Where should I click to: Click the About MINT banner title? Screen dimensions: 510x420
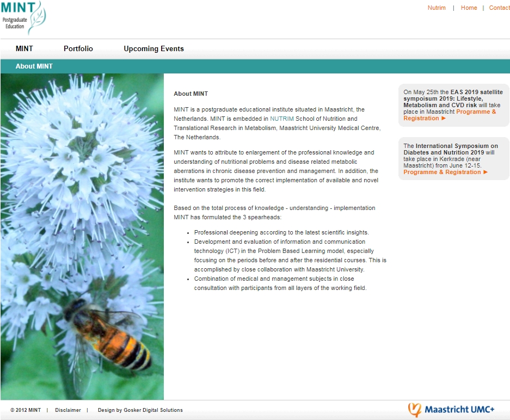[x=34, y=66]
